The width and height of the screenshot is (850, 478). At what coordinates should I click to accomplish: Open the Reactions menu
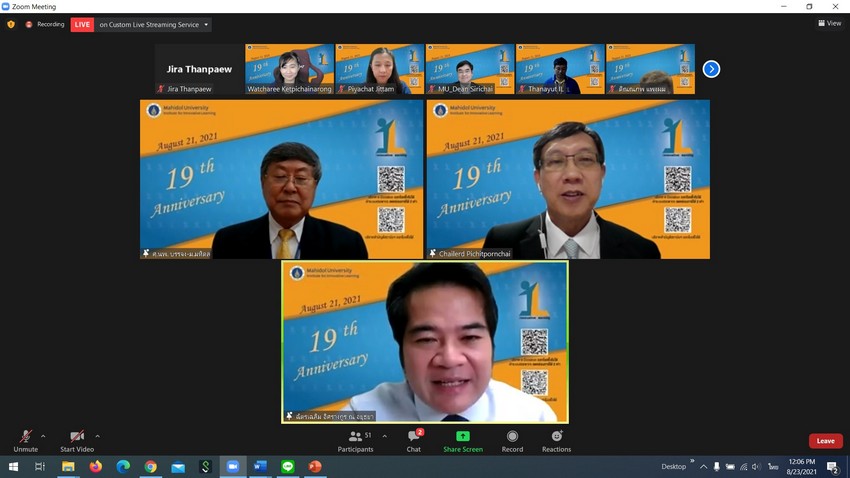[x=557, y=438]
